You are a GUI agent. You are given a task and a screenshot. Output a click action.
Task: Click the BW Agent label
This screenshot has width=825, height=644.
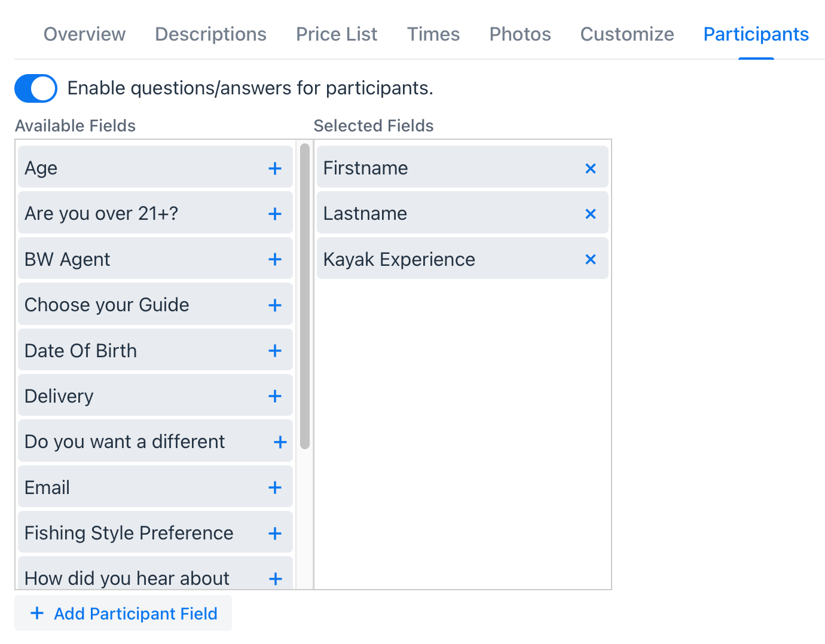(68, 259)
